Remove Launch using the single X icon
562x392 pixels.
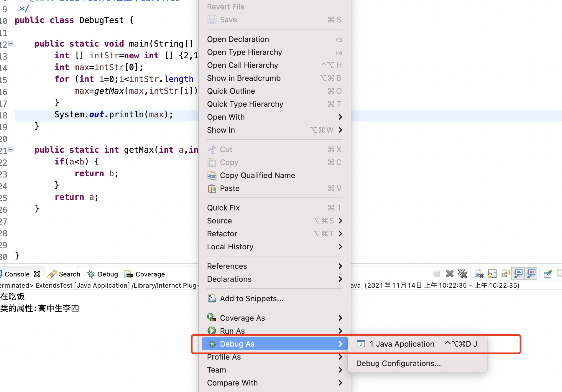[x=450, y=274]
